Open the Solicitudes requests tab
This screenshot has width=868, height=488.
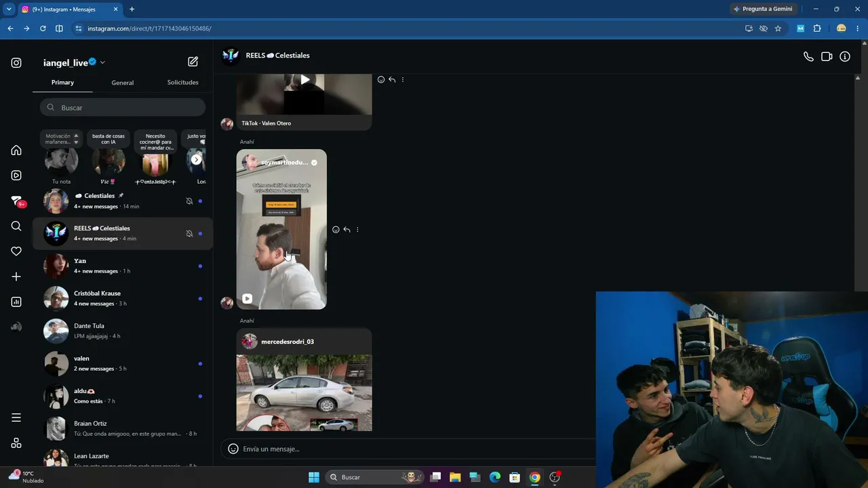coord(183,83)
